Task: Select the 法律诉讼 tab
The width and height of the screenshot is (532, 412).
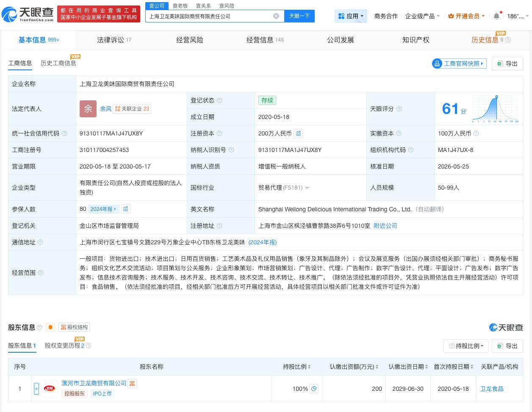Action: pyautogui.click(x=114, y=40)
